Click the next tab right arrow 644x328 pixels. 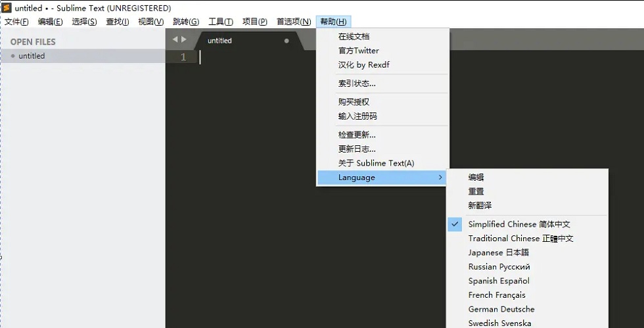click(183, 39)
